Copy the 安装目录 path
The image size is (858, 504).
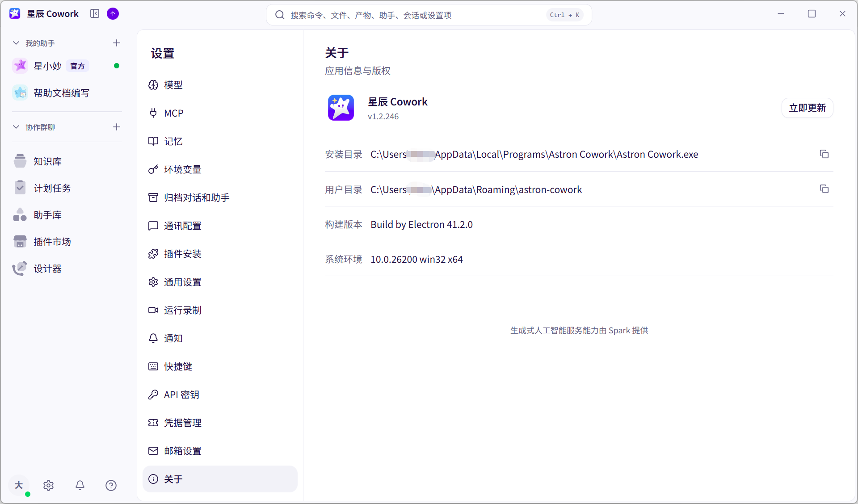click(x=824, y=154)
